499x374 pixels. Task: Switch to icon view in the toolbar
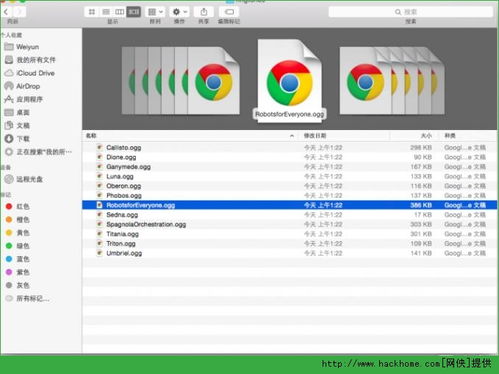point(91,12)
